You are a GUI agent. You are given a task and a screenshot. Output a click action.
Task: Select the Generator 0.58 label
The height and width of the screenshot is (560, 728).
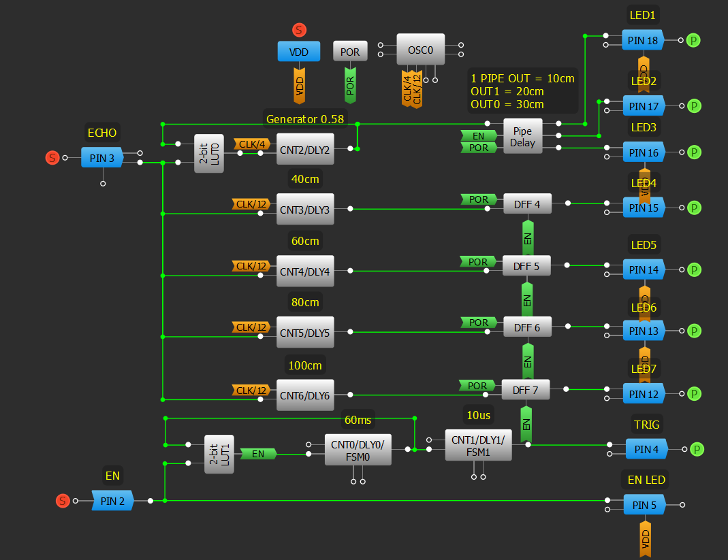pyautogui.click(x=306, y=118)
